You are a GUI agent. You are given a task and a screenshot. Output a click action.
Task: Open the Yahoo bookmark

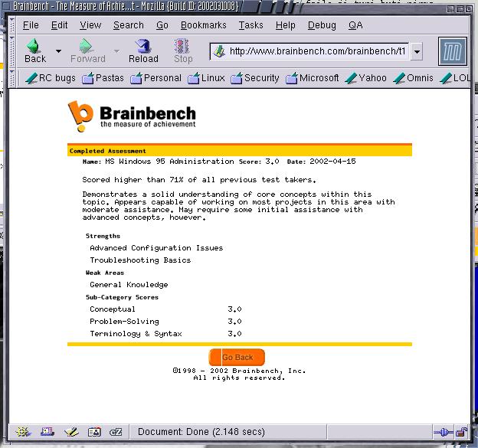point(366,78)
